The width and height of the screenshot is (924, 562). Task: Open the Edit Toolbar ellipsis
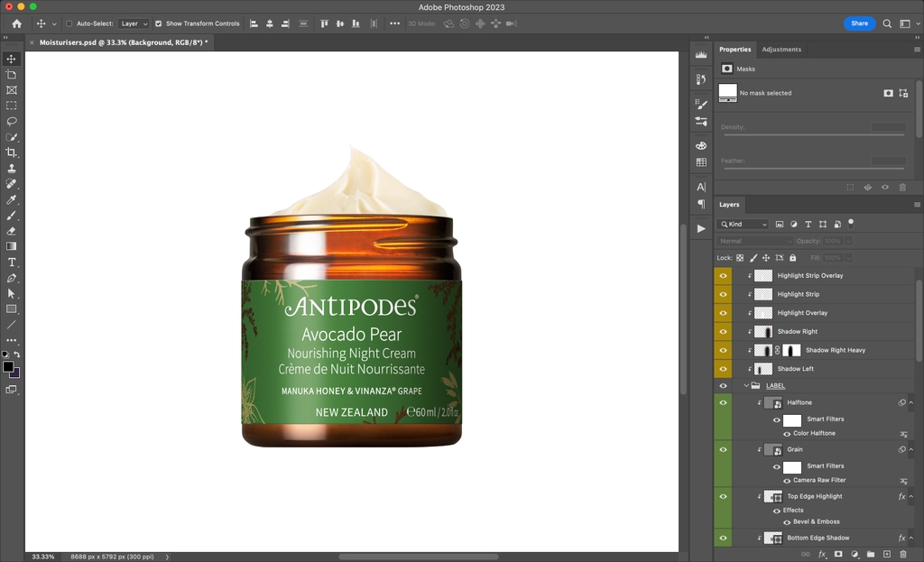click(x=11, y=340)
